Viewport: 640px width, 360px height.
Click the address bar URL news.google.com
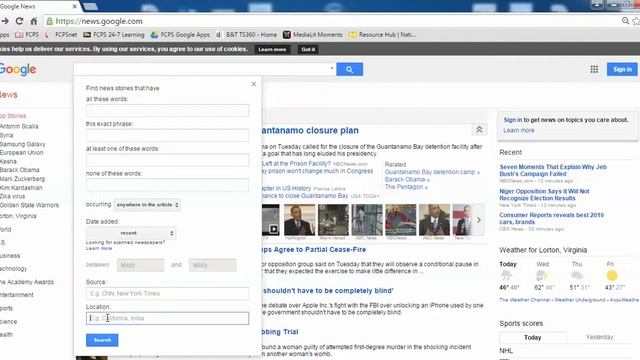click(99, 21)
